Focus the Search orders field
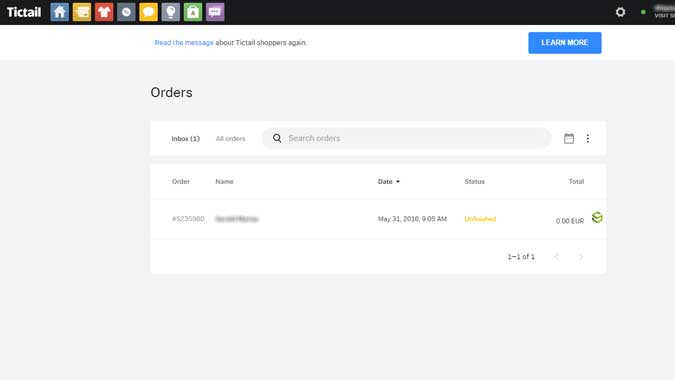Image resolution: width=675 pixels, height=380 pixels. pos(407,138)
